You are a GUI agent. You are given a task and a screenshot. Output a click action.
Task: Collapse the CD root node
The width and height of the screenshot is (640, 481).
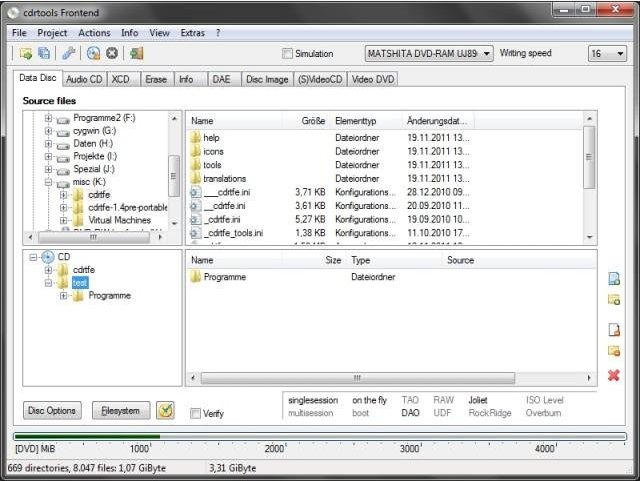(x=33, y=257)
